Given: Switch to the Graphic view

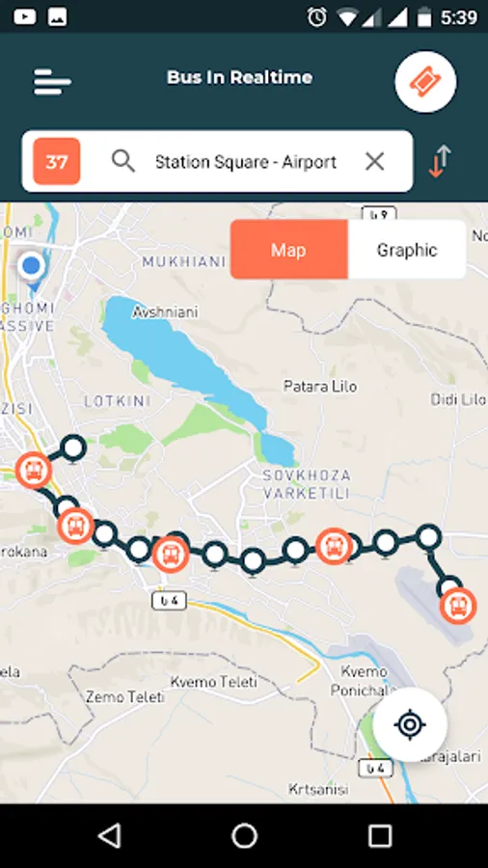Looking at the screenshot, I should [x=407, y=250].
